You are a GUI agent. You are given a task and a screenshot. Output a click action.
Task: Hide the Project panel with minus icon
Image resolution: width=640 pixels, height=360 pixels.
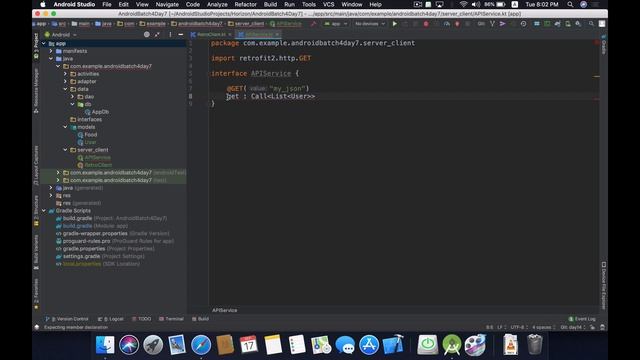(x=180, y=35)
